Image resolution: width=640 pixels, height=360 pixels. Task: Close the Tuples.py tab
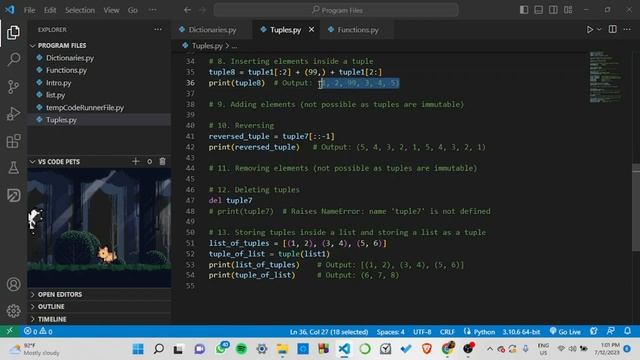[x=311, y=29]
